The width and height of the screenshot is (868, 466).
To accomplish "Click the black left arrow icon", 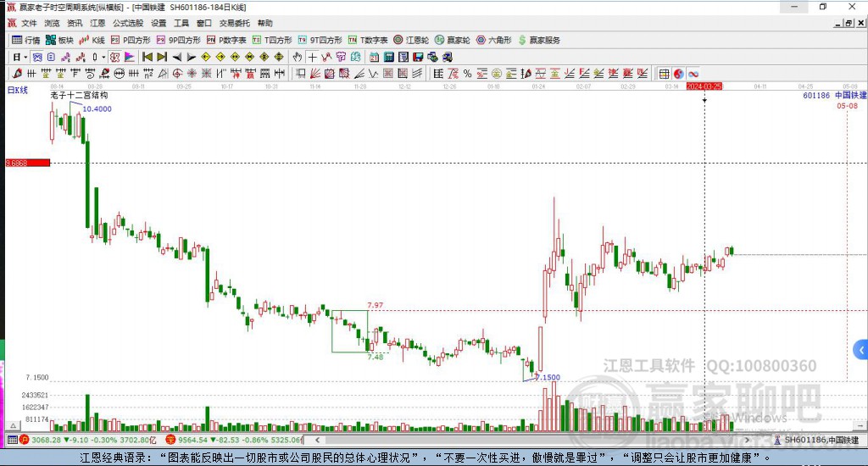I will pyautogui.click(x=176, y=57).
